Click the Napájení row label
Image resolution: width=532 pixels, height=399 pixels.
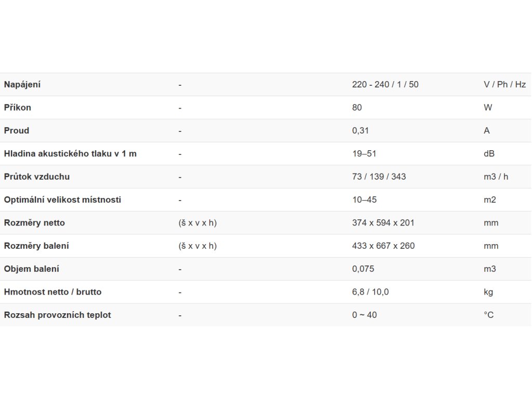tap(22, 85)
